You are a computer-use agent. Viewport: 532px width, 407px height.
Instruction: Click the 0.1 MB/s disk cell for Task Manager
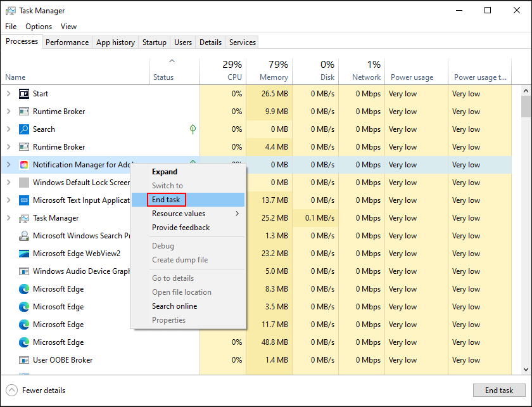pyautogui.click(x=315, y=218)
